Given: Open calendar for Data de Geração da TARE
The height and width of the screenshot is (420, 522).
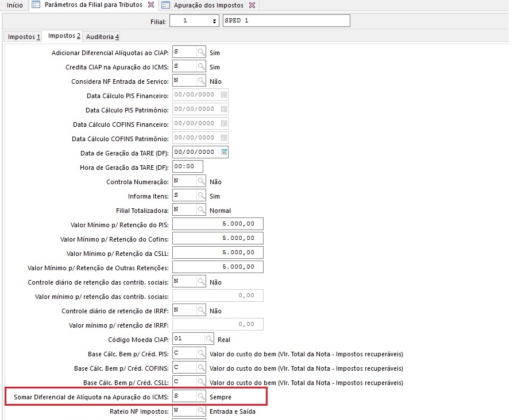Looking at the screenshot, I should pyautogui.click(x=224, y=152).
